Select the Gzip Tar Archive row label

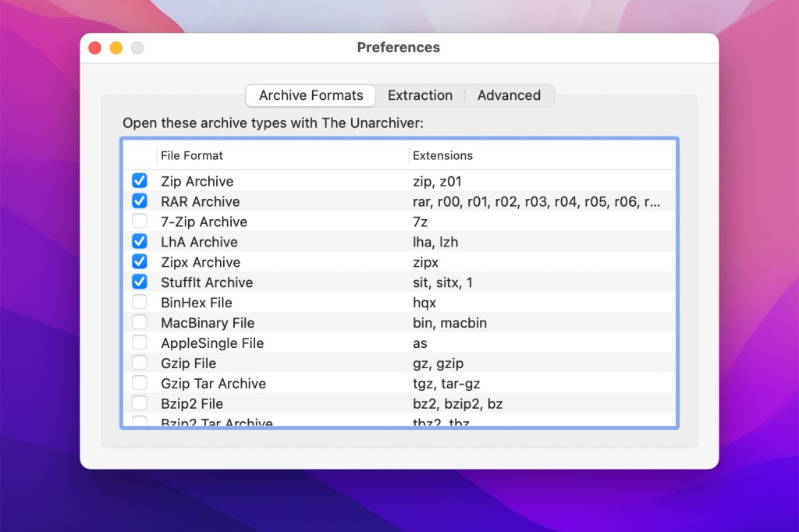[x=214, y=384]
